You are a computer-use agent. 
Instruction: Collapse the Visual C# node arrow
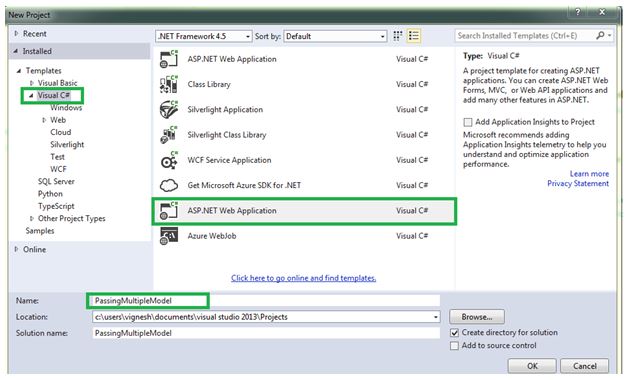click(x=31, y=95)
